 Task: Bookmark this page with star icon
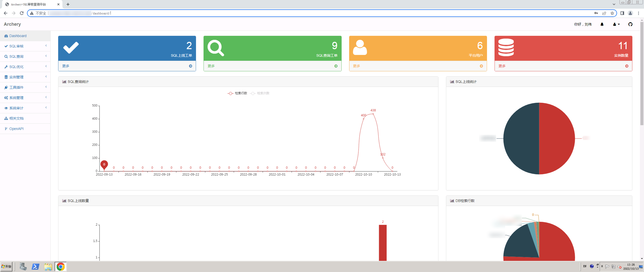tap(612, 13)
